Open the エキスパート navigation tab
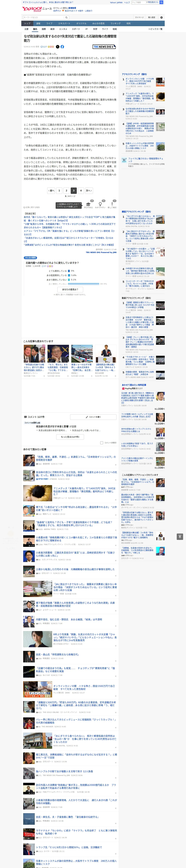Viewport: 186px width, 868px height. point(64,24)
